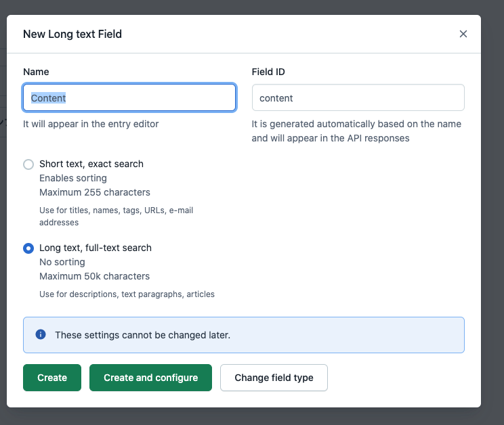Click the green Create button

click(52, 378)
